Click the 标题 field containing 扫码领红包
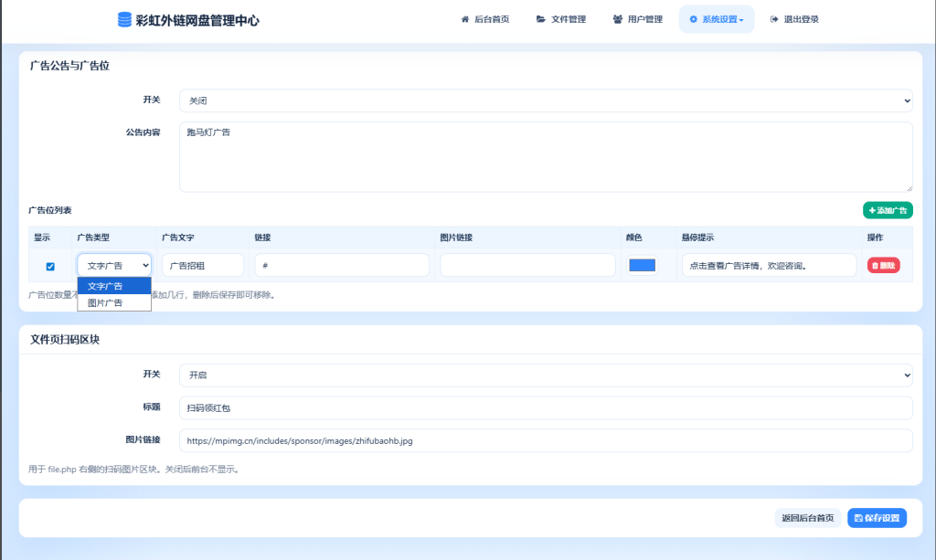 pos(546,408)
